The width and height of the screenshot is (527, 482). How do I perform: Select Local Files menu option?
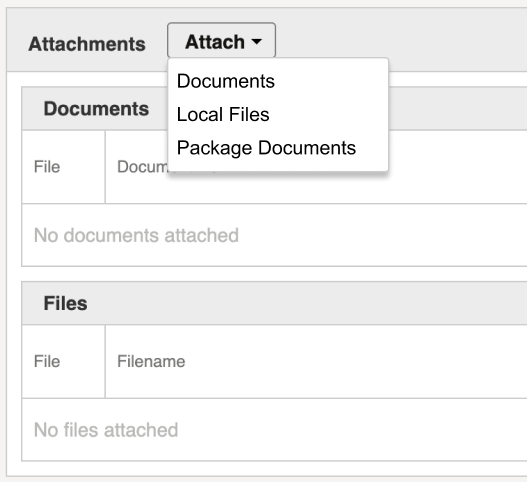(x=223, y=115)
